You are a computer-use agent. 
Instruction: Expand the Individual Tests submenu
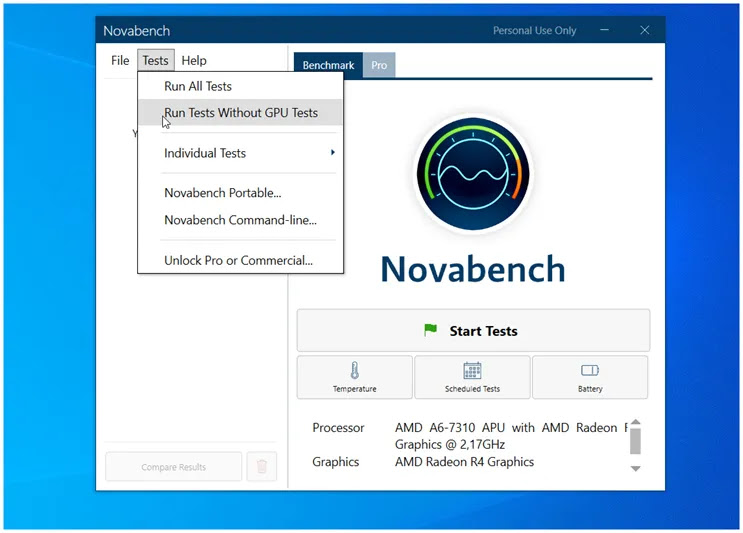click(x=241, y=153)
